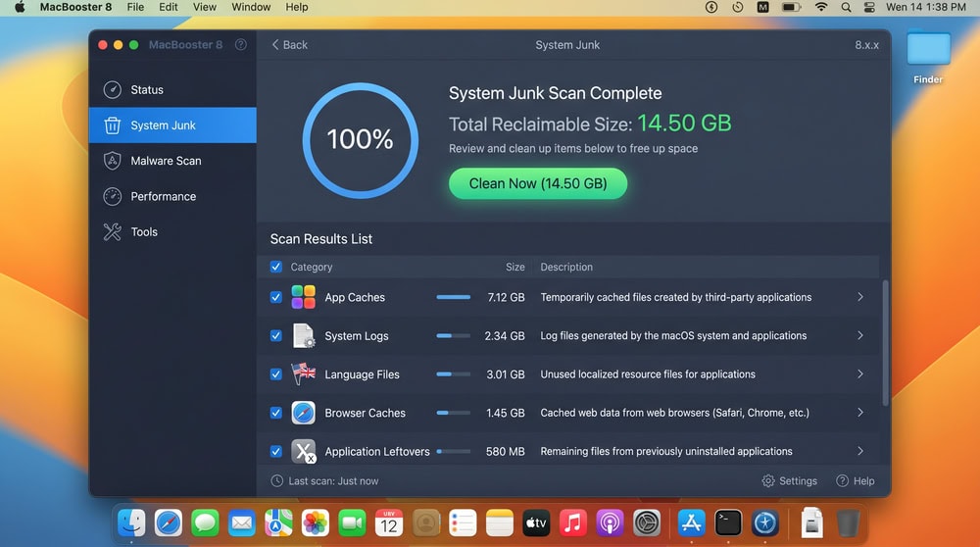Click the 100% scan progress ring
Image resolution: width=980 pixels, height=547 pixels.
pos(361,140)
